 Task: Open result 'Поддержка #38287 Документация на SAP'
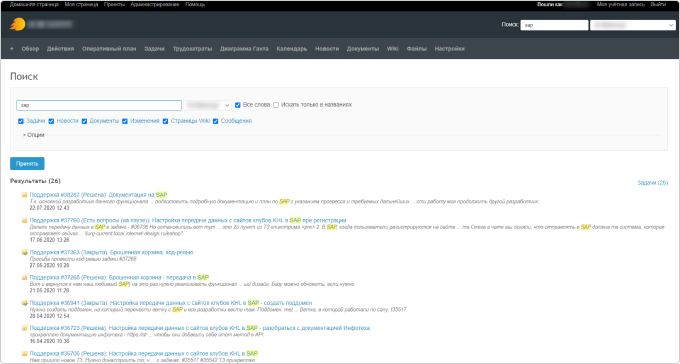point(98,195)
